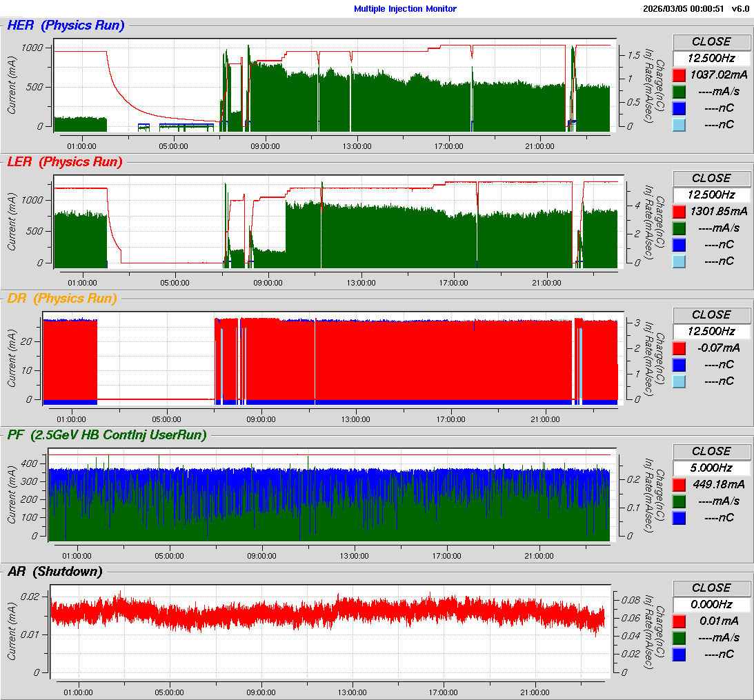Click the green swatch in PF legend
754x700 pixels.
click(679, 501)
